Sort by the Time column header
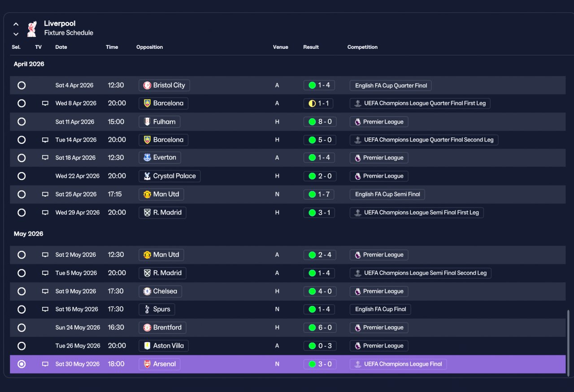 tap(112, 47)
